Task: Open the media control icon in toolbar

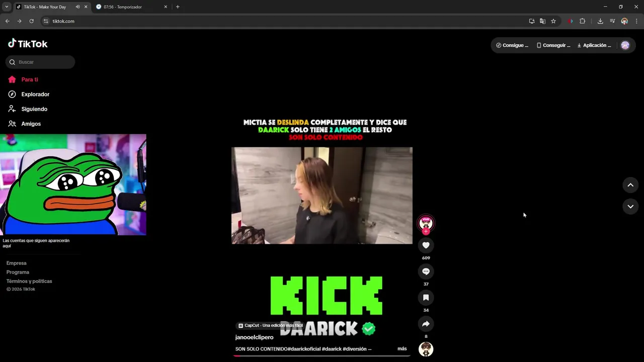Action: coord(612,21)
